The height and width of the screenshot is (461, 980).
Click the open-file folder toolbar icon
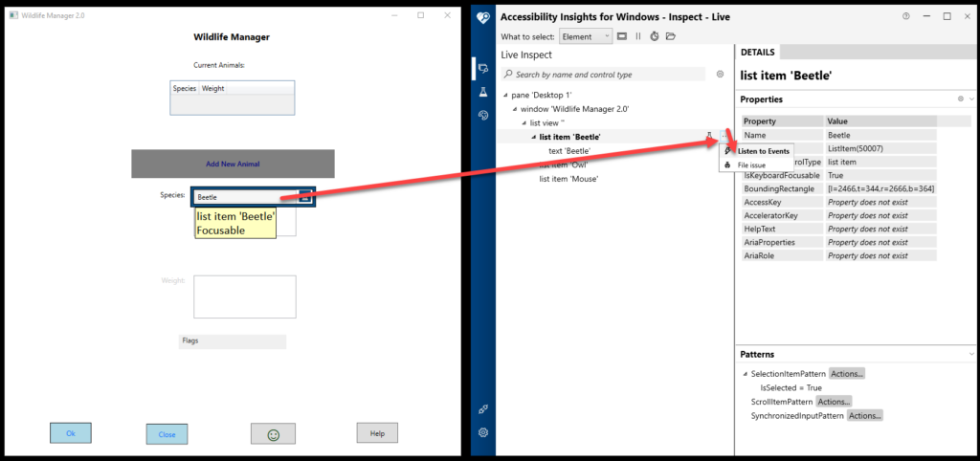[671, 37]
